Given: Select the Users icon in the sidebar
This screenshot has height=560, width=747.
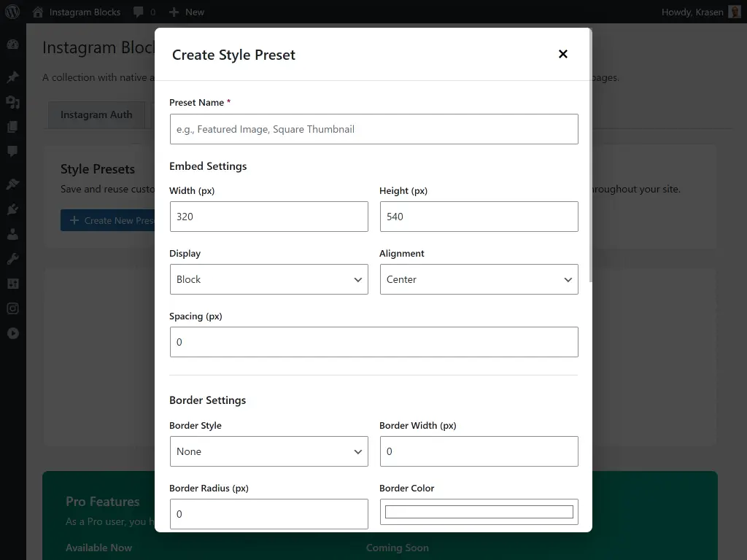Looking at the screenshot, I should click(x=12, y=234).
